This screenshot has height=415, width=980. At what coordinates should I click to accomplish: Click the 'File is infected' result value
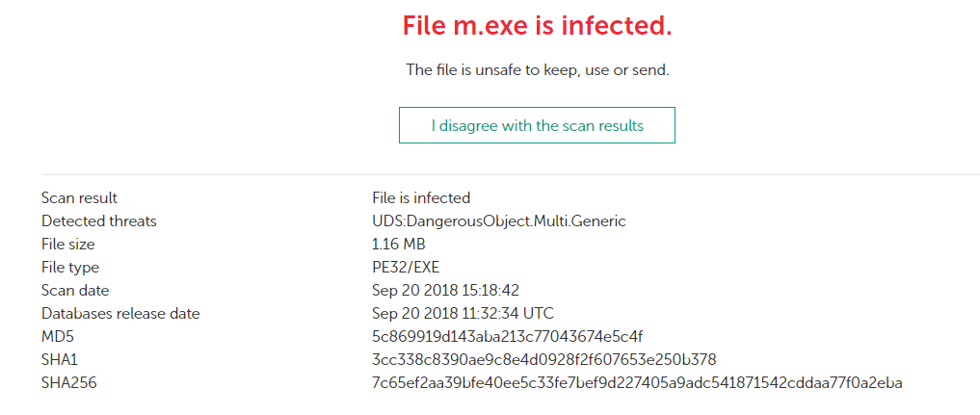[421, 198]
